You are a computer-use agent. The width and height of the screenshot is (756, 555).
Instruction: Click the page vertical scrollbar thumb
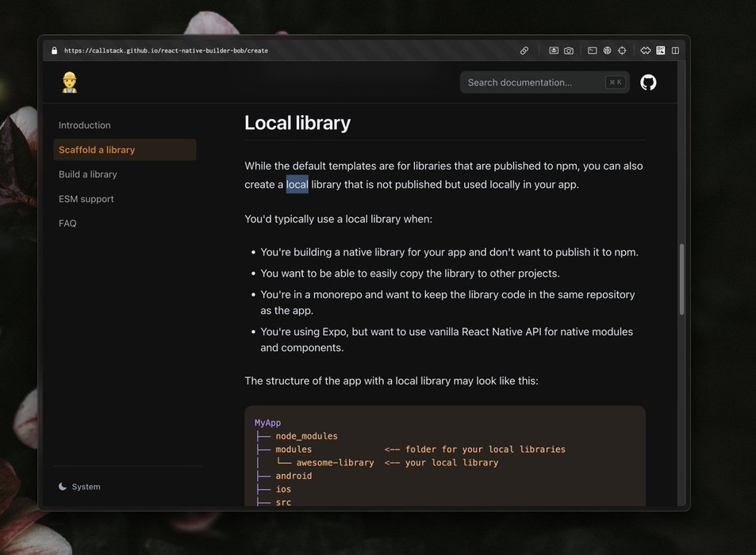coord(681,279)
